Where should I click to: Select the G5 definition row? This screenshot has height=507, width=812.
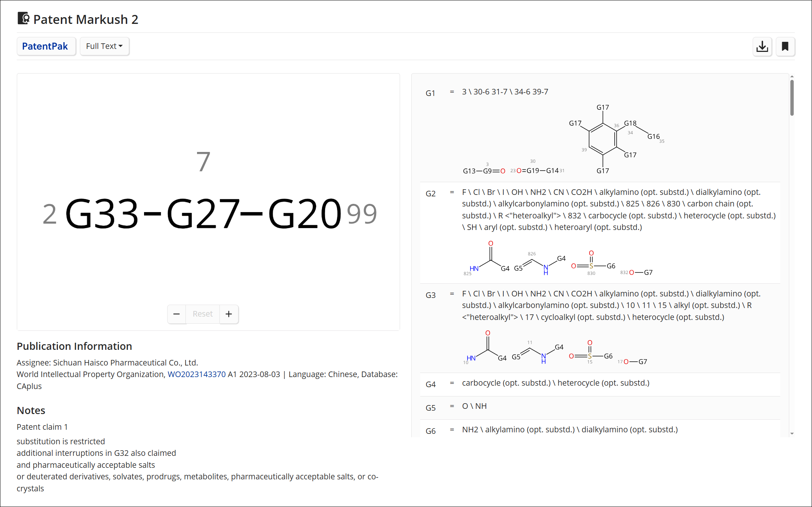(x=600, y=407)
